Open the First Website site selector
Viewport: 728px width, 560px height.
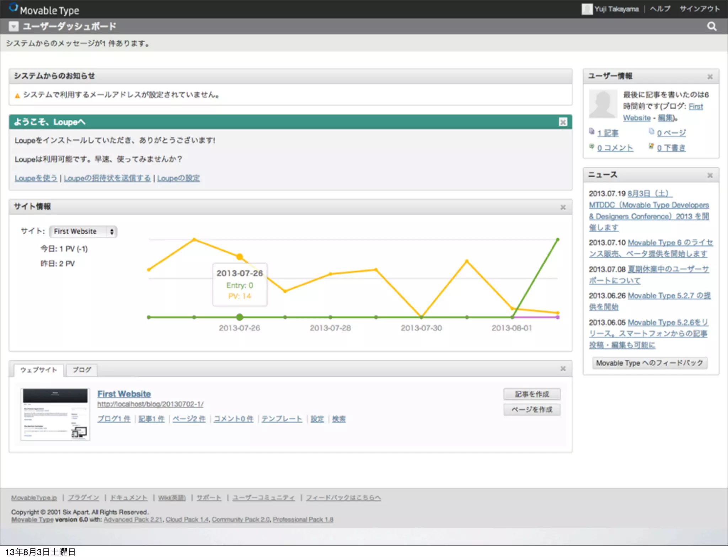[83, 232]
